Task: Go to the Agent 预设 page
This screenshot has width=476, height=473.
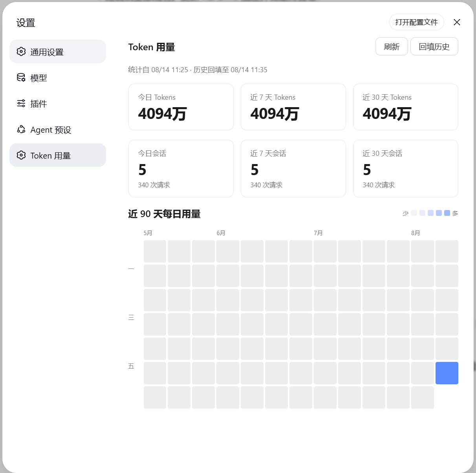Action: click(58, 129)
